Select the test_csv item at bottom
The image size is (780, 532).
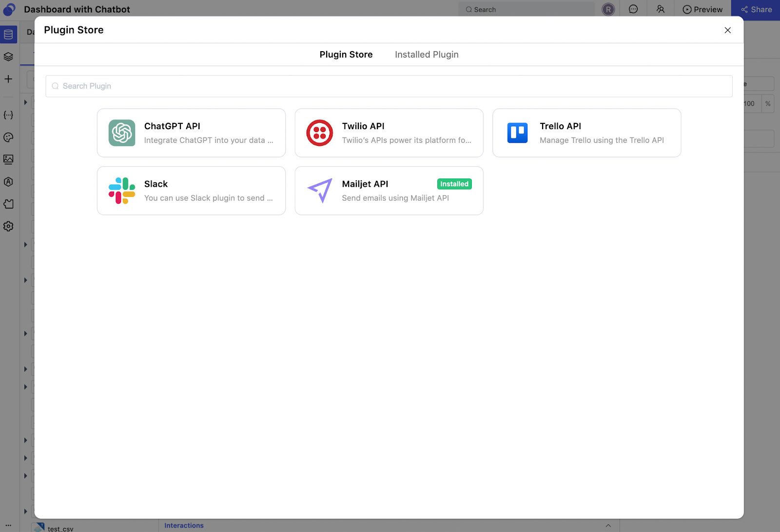tap(60, 529)
